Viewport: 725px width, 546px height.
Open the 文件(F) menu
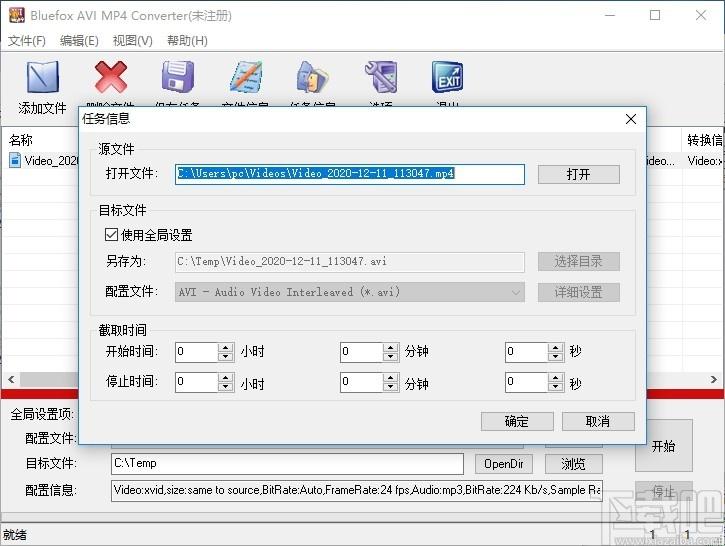click(x=27, y=41)
